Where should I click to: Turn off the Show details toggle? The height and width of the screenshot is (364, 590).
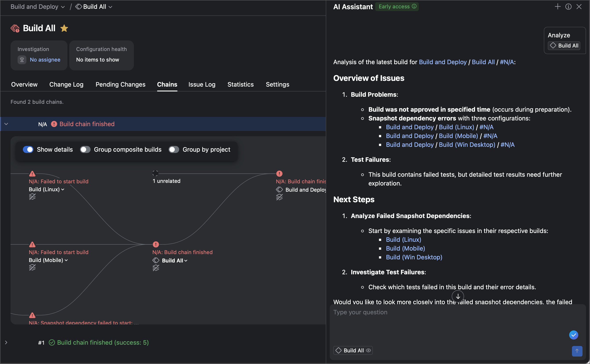tap(28, 149)
